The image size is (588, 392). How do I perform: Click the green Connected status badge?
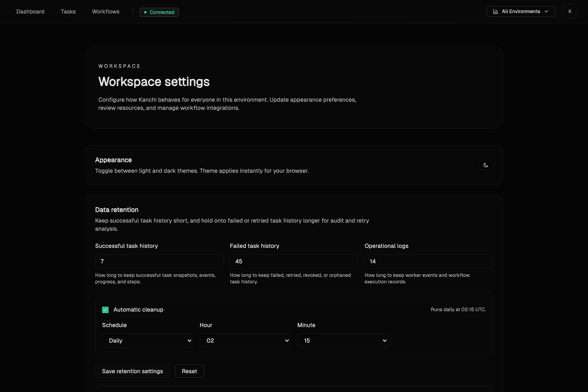(159, 12)
